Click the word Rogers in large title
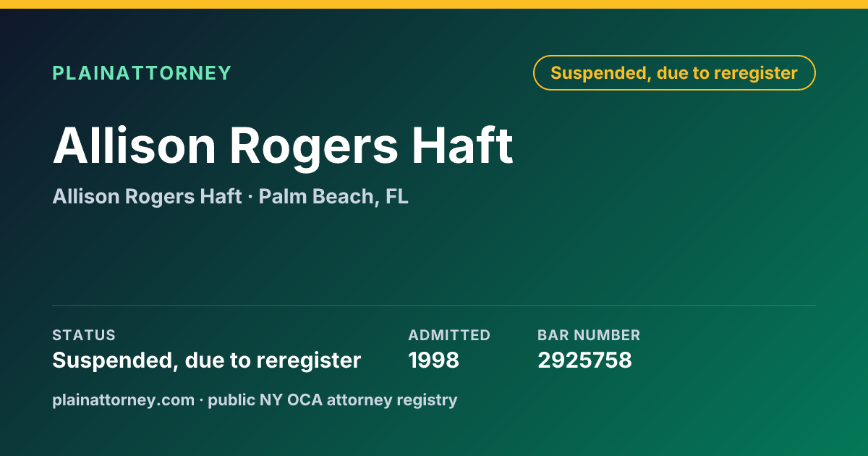The height and width of the screenshot is (456, 868). click(314, 147)
